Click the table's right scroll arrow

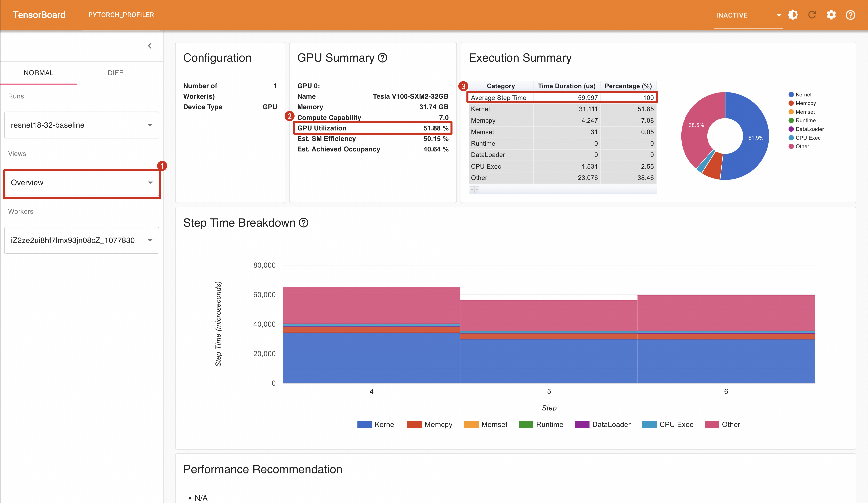pos(477,190)
